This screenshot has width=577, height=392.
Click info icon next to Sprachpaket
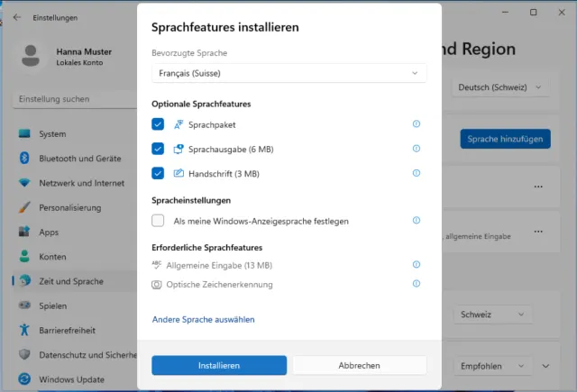point(416,124)
